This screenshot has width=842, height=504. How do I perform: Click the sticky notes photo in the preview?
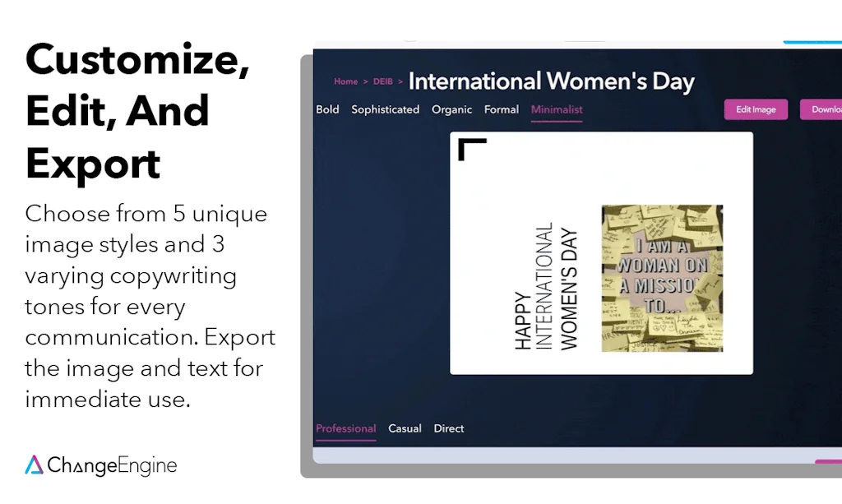pos(662,278)
